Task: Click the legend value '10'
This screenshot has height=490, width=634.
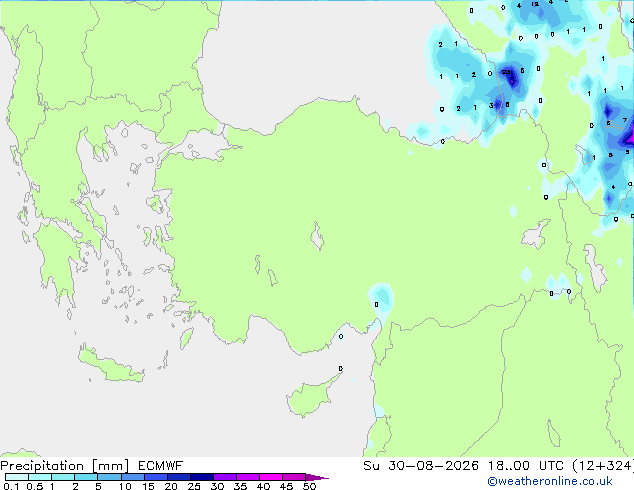Action: pyautogui.click(x=125, y=486)
